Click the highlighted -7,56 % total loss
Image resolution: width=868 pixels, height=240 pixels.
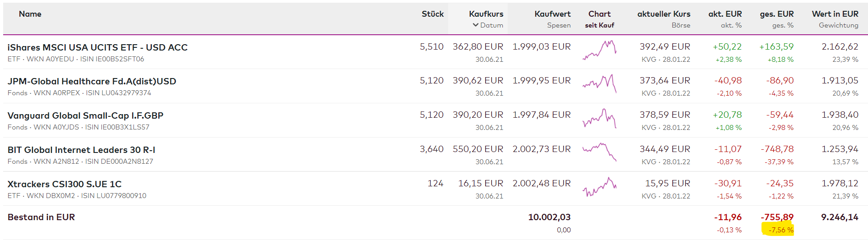pos(781,230)
